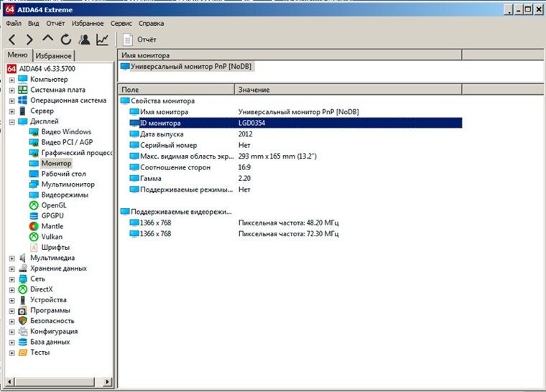Click the DirectX Xbox icon
This screenshot has height=392, width=546.
click(x=23, y=289)
